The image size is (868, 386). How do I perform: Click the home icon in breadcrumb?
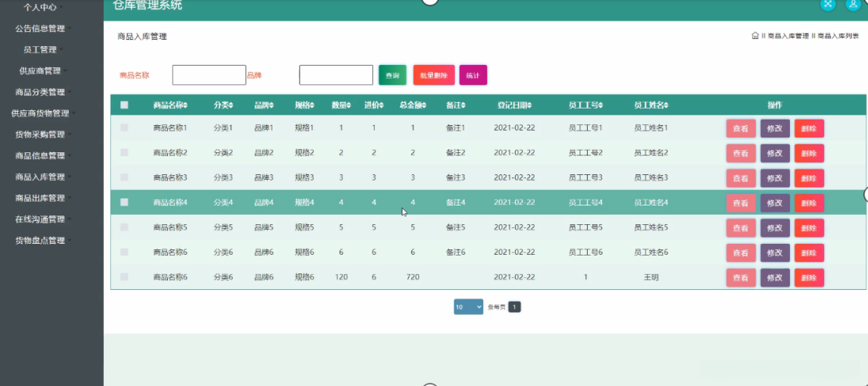[x=755, y=36]
